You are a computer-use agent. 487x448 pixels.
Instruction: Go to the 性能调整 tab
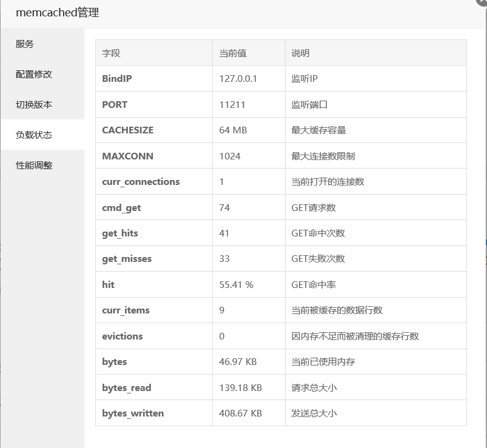[42, 165]
